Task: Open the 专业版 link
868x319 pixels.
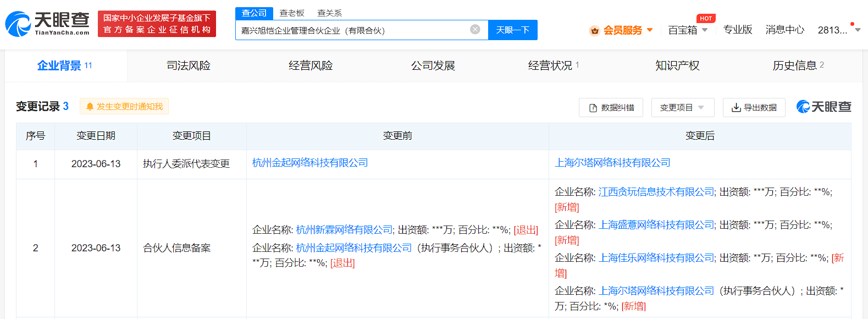Action: click(738, 30)
